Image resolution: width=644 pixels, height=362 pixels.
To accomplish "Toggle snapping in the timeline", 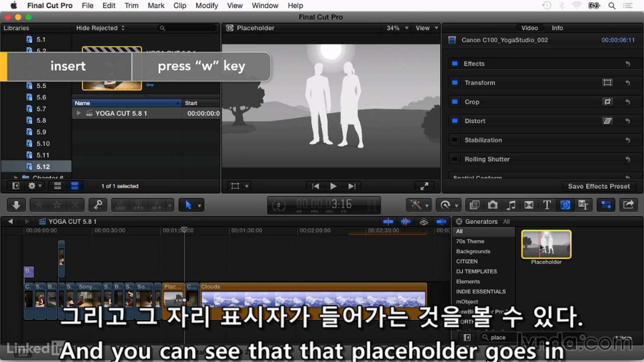I will [441, 221].
